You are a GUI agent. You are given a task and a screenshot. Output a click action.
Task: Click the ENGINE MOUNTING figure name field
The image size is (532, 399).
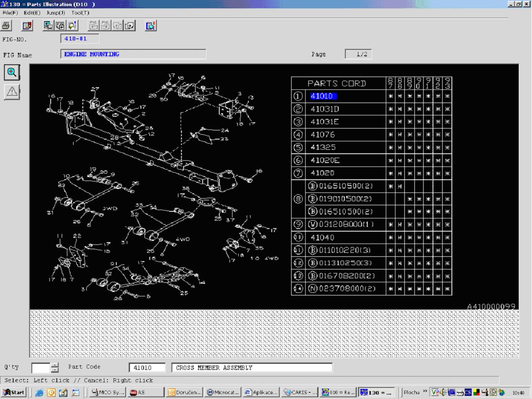pyautogui.click(x=133, y=54)
